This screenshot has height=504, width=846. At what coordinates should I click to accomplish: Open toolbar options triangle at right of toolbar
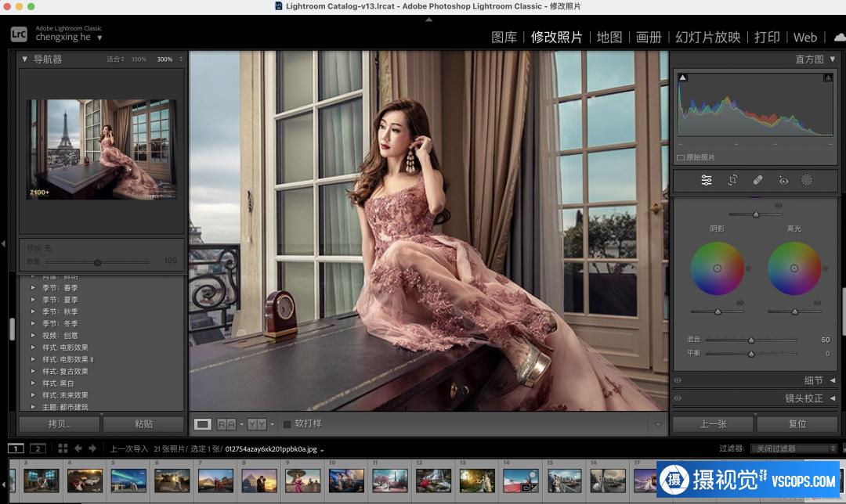(658, 424)
